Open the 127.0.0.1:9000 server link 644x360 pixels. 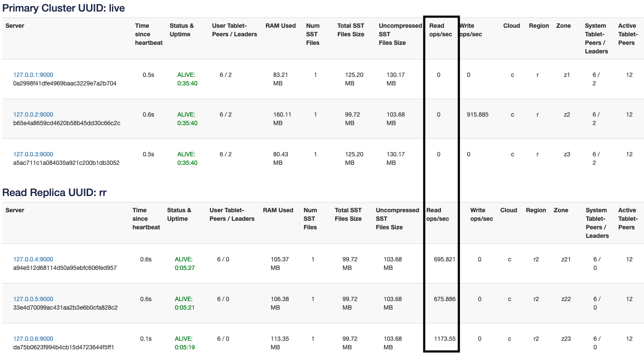tap(33, 75)
